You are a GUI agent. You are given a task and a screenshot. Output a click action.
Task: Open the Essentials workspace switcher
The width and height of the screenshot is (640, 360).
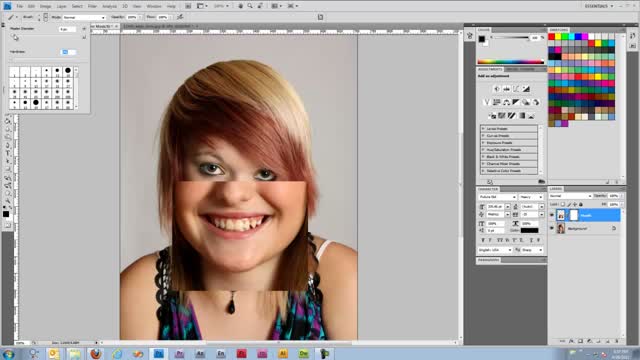(599, 6)
